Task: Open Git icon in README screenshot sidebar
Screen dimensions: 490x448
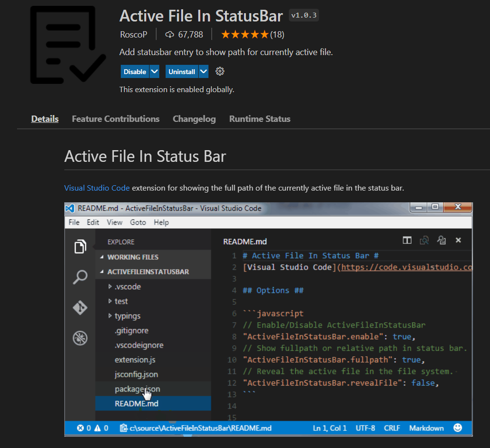Action: click(80, 308)
